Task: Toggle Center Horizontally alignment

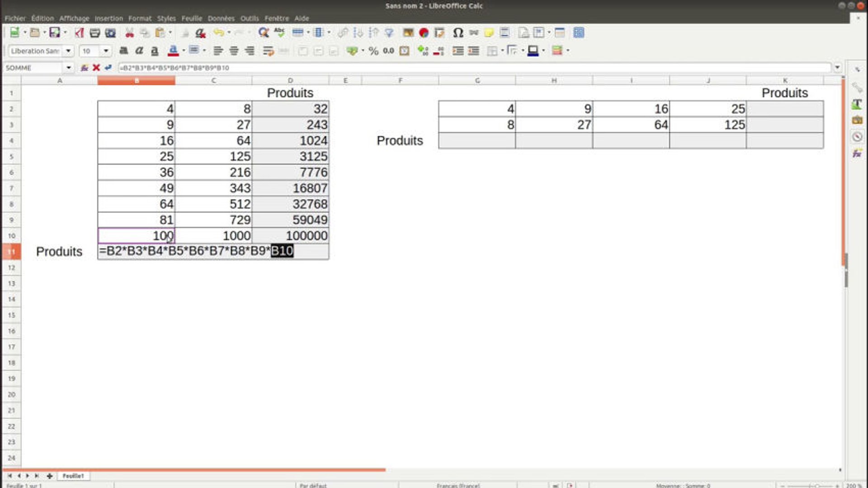Action: pos(234,51)
